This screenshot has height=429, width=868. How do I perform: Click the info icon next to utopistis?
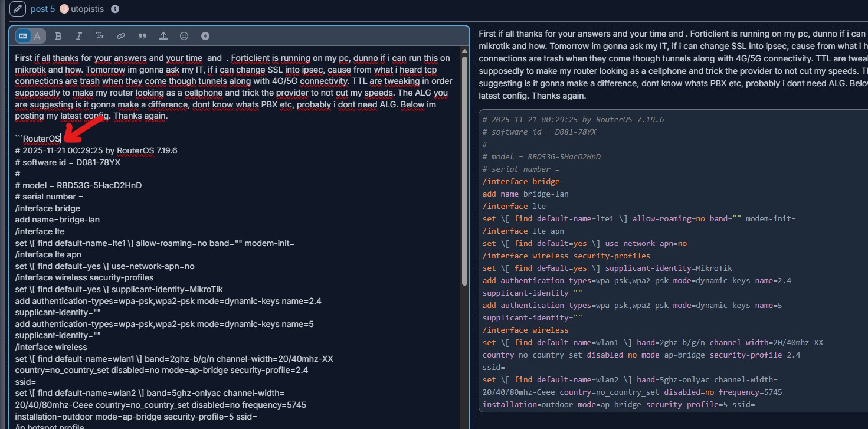tap(115, 9)
